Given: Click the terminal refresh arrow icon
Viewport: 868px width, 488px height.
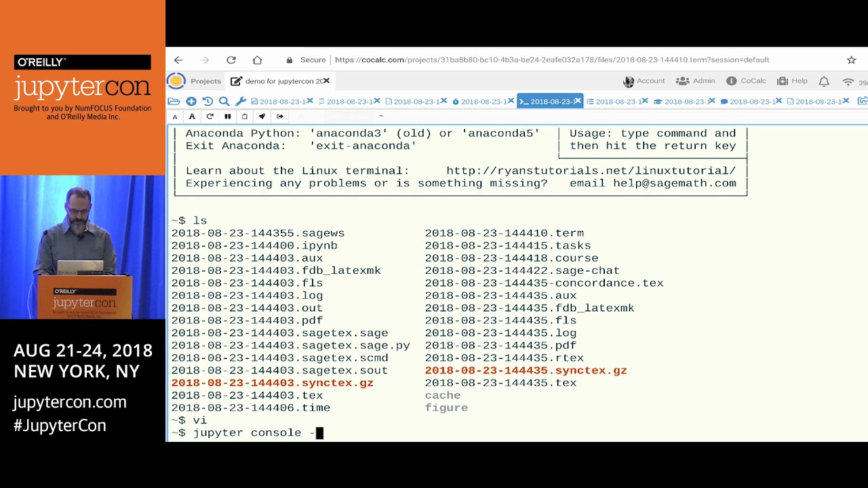Looking at the screenshot, I should [210, 117].
